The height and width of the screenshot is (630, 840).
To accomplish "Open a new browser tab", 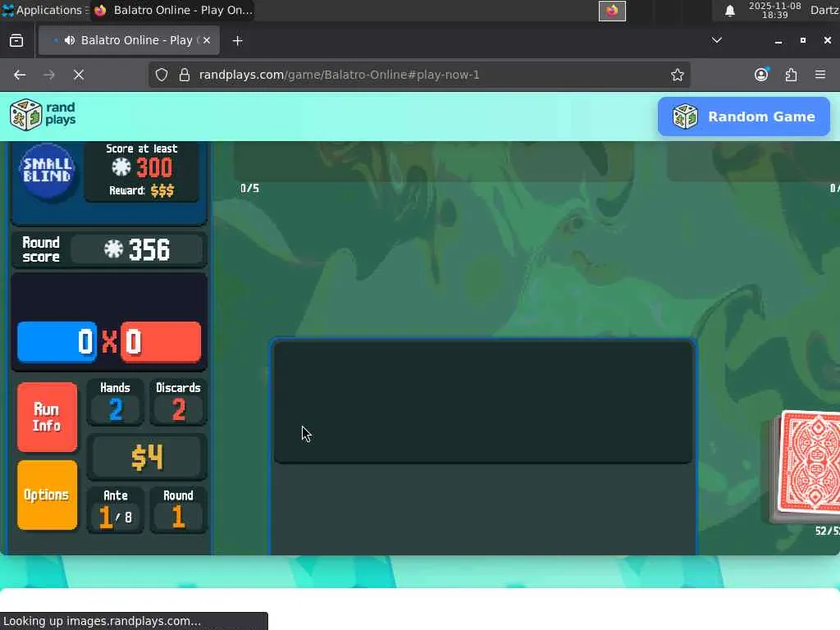I will pyautogui.click(x=237, y=41).
